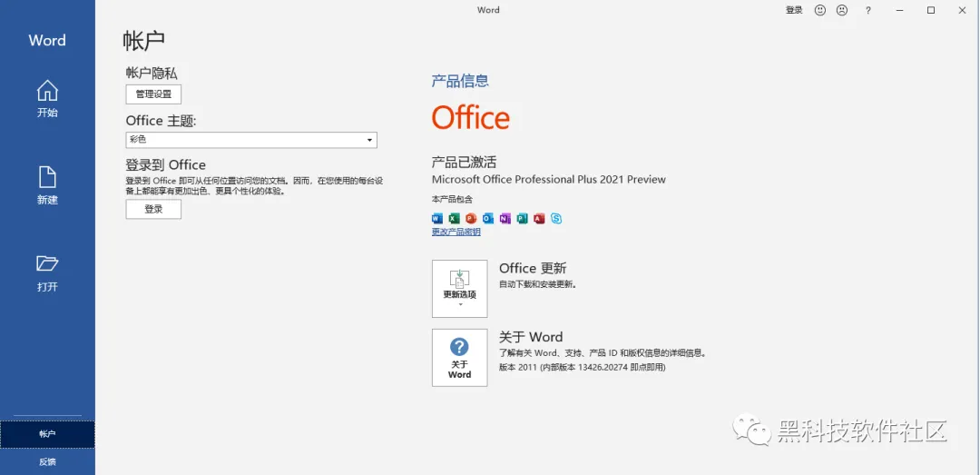
Task: Open the 开始 home page
Action: pyautogui.click(x=47, y=99)
